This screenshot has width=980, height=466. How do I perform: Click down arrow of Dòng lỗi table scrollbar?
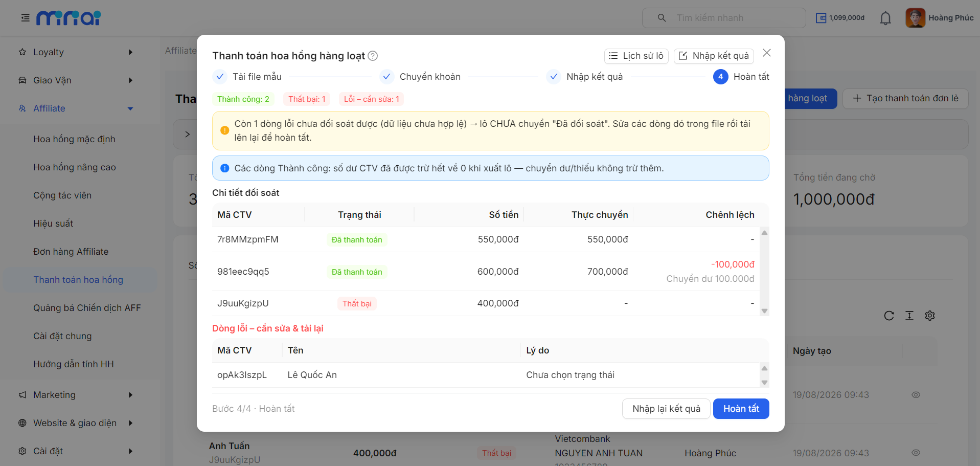pos(764,383)
